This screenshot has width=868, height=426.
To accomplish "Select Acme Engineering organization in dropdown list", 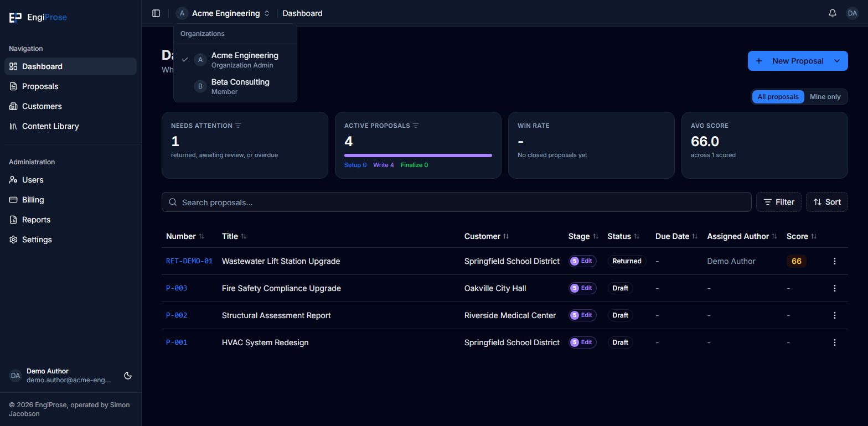I will pos(235,60).
